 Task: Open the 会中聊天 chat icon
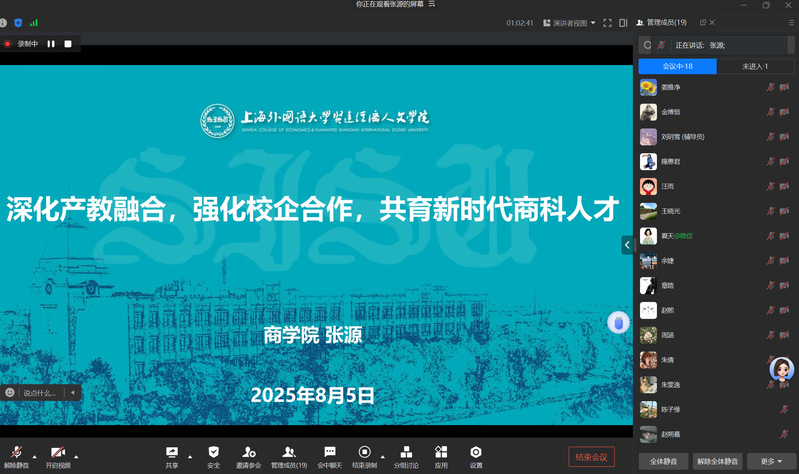(330, 452)
